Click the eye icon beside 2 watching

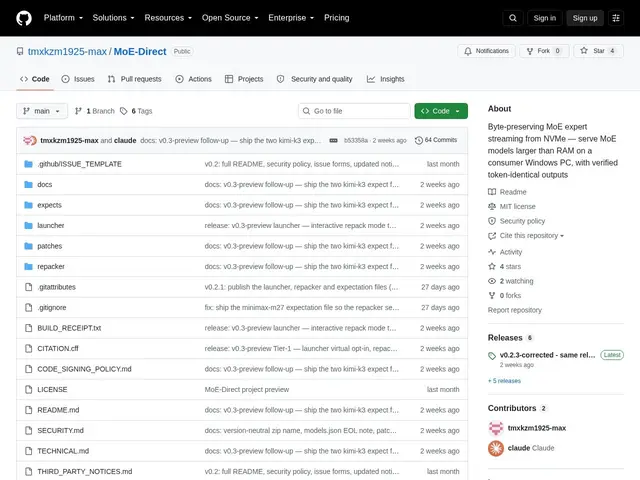(x=492, y=281)
